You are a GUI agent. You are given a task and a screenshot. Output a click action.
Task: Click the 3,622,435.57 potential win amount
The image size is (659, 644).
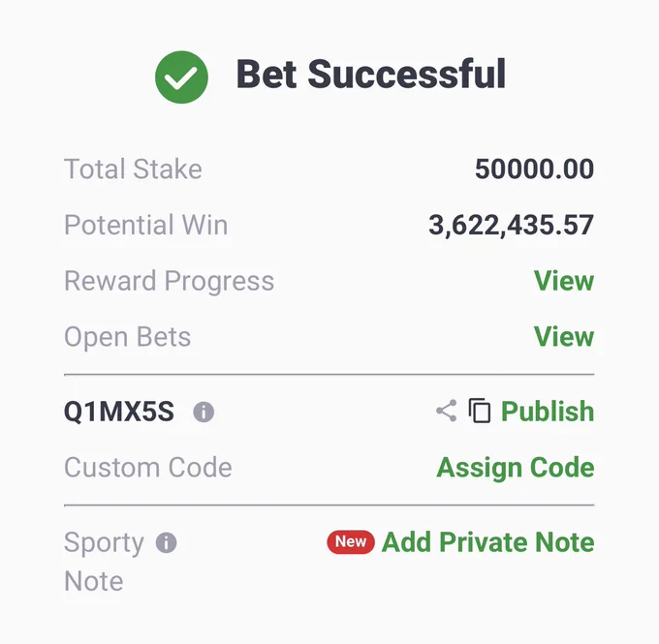[x=512, y=226]
